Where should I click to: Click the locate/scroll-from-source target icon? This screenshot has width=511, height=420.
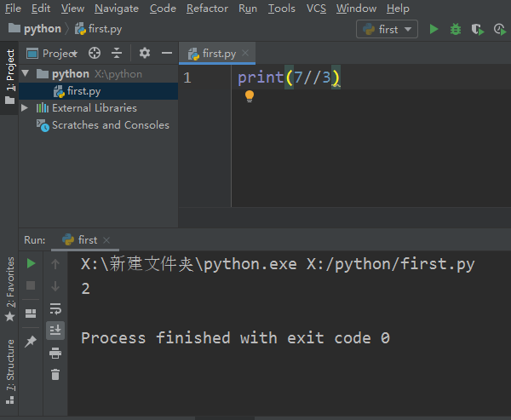tap(95, 53)
